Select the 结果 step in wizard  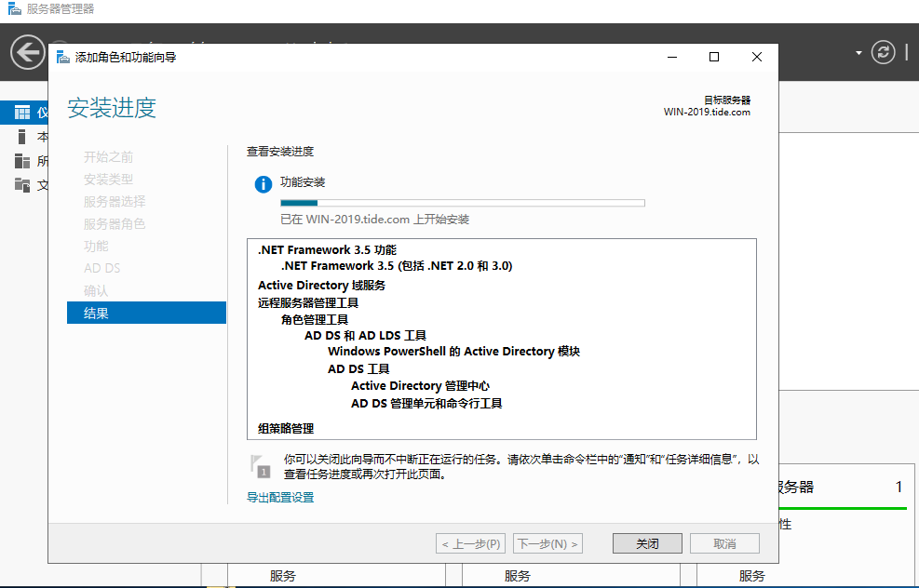(146, 313)
